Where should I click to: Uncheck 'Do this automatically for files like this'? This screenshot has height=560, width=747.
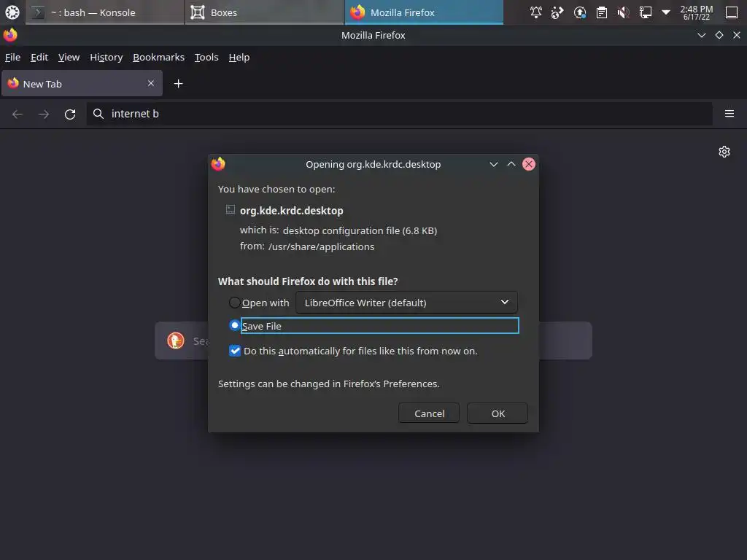click(x=235, y=351)
